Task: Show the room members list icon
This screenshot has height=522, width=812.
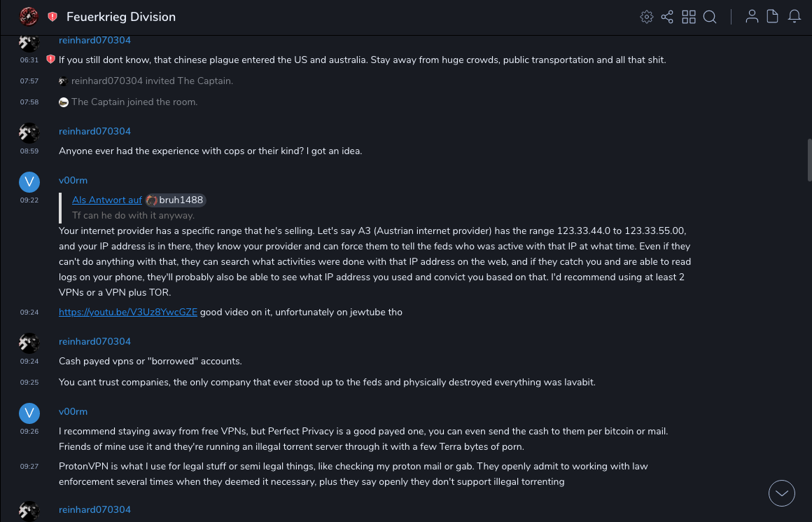Action: click(752, 17)
